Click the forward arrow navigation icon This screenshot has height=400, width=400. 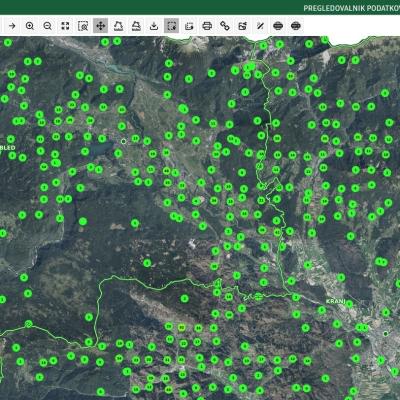pos(12,26)
